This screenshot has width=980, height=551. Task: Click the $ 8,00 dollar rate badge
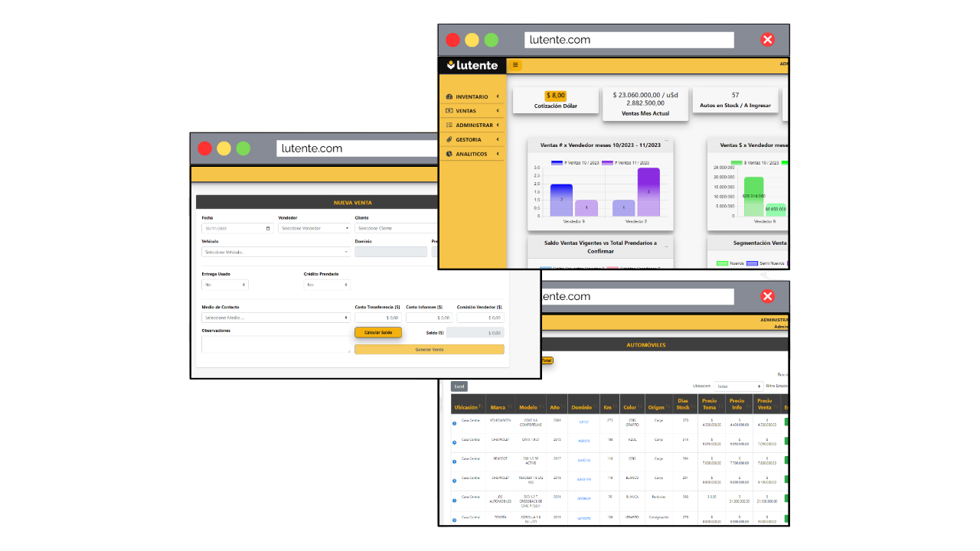tap(555, 96)
